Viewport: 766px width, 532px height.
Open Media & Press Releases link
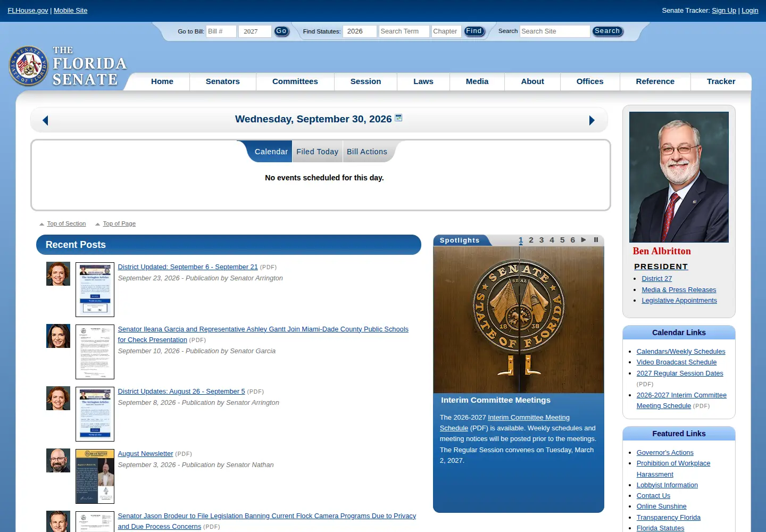(679, 290)
